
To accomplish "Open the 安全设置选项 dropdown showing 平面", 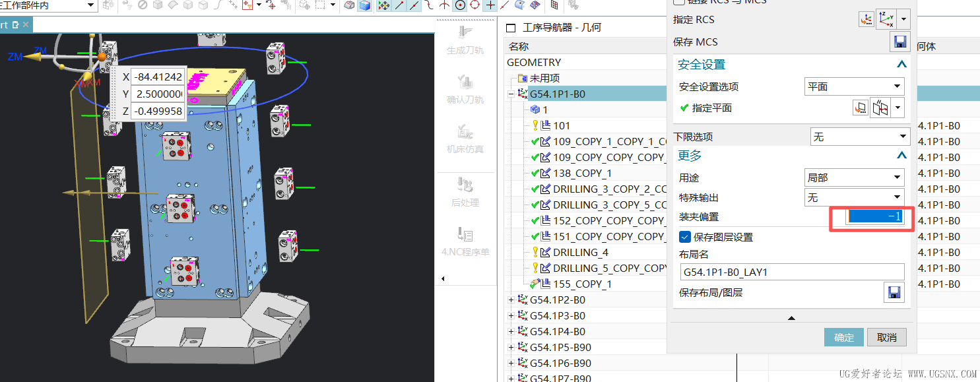I will [855, 86].
